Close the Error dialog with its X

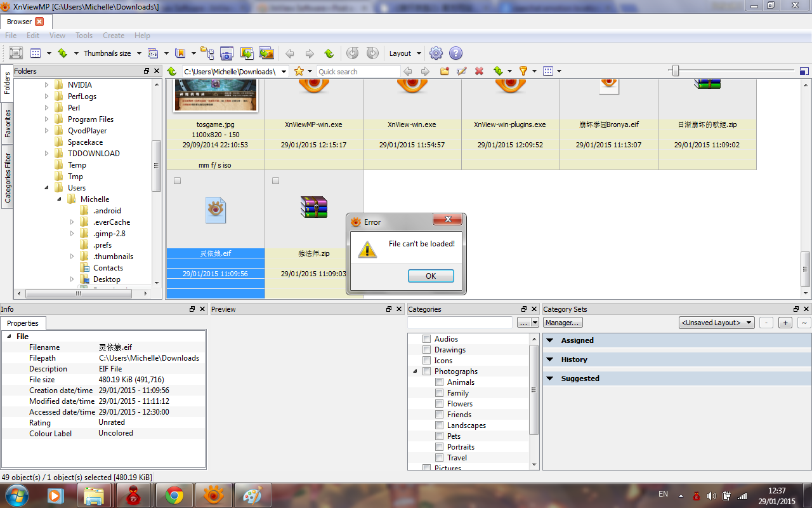pos(447,220)
